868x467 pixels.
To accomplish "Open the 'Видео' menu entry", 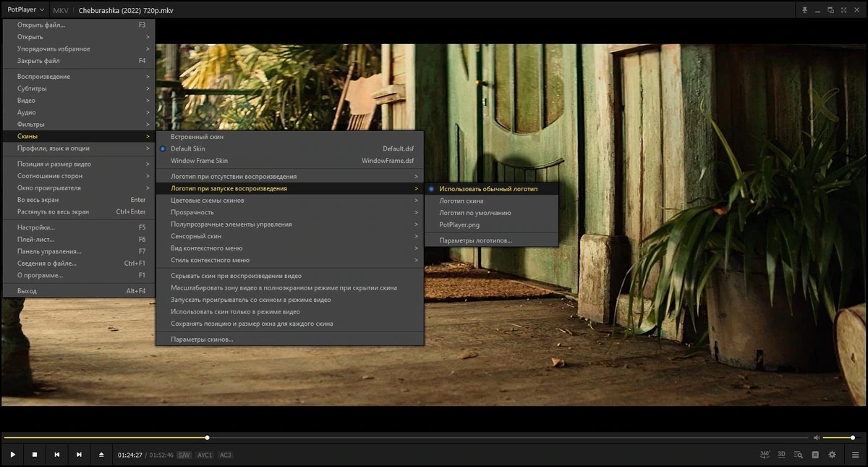I will [78, 101].
